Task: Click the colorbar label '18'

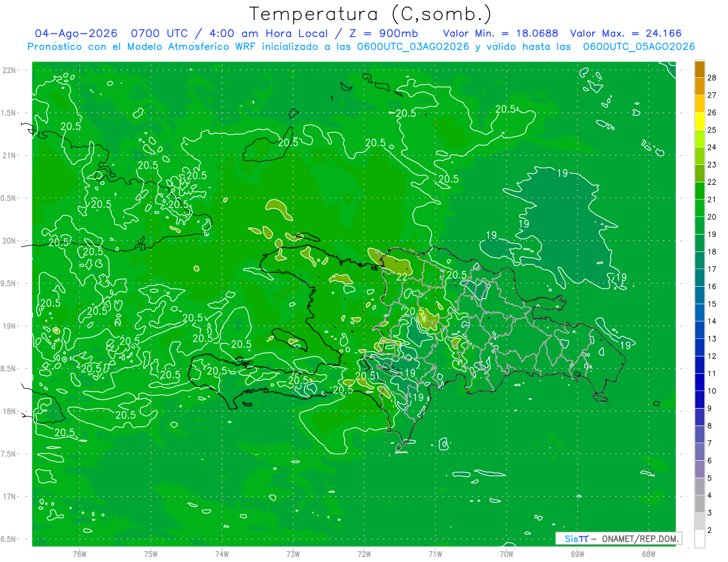Action: (x=712, y=252)
